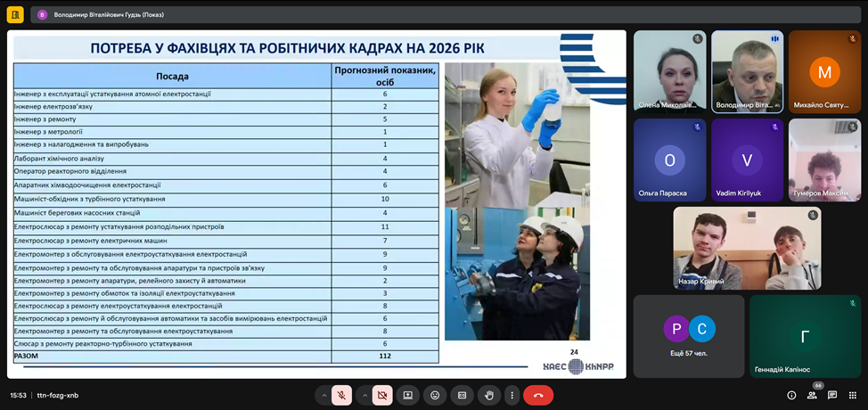Click the 'Ещё 57 чел.' participants tile
This screenshot has height=410, width=868.
click(x=688, y=336)
